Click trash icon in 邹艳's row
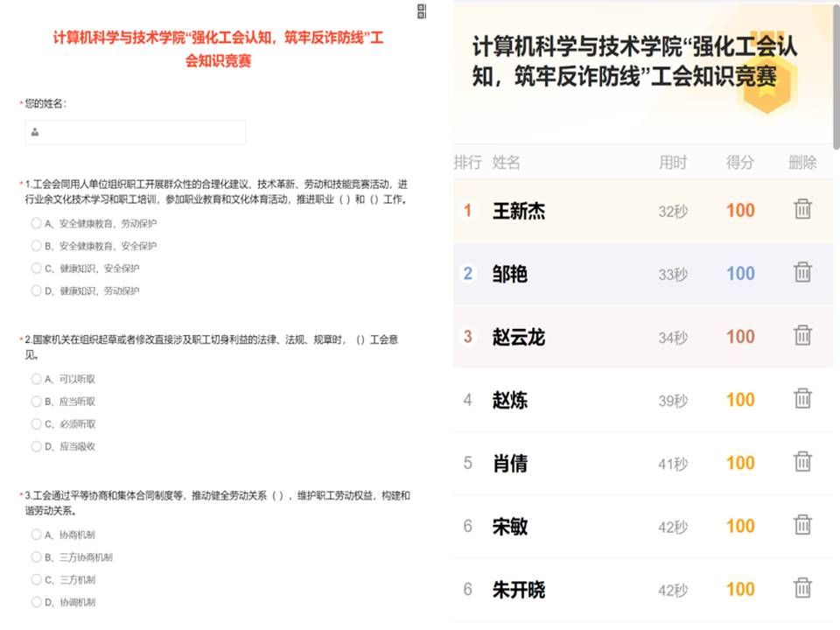Viewport: 840px width, 630px height. [x=802, y=273]
